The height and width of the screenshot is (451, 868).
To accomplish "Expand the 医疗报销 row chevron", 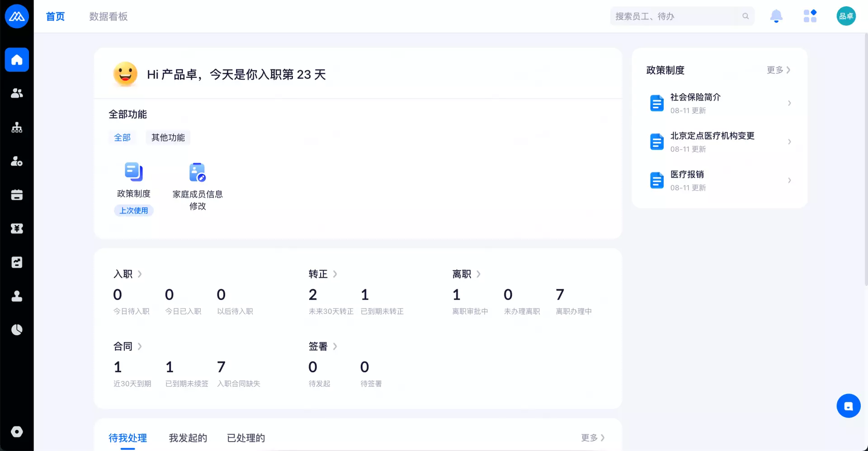I will point(789,180).
